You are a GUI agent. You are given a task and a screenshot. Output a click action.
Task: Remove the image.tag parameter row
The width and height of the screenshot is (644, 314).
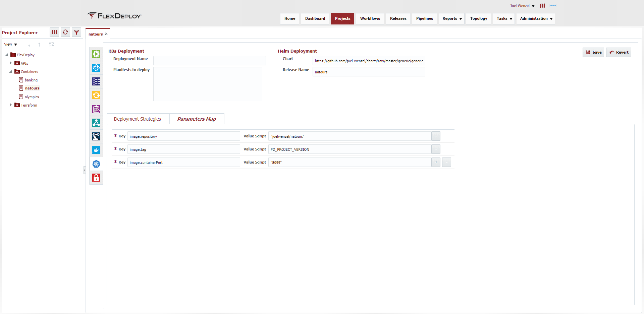[436, 149]
